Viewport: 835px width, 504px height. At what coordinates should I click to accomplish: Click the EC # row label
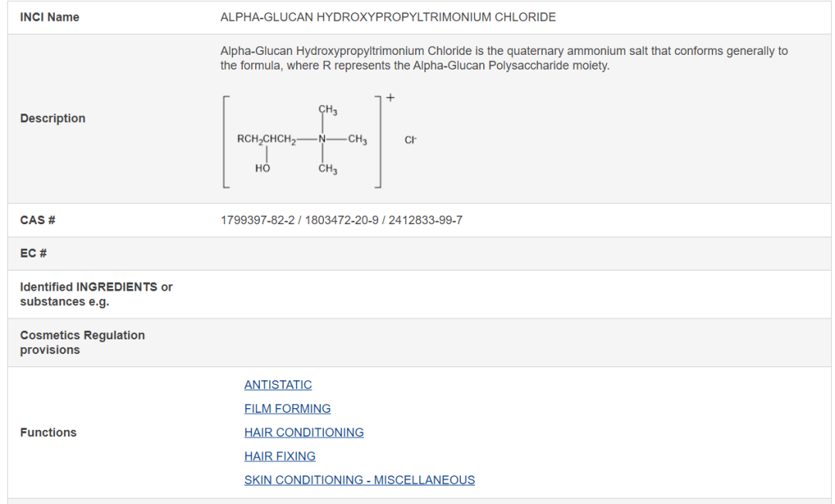click(x=33, y=254)
